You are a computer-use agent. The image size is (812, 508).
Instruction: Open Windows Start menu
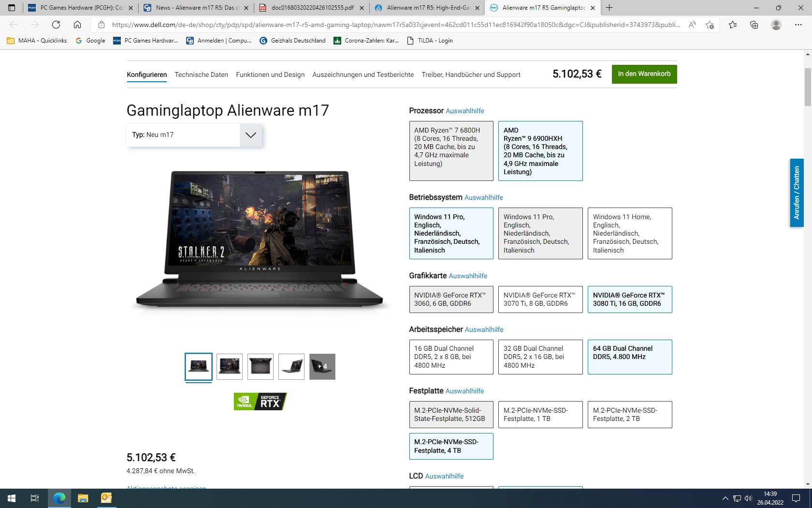coord(12,498)
